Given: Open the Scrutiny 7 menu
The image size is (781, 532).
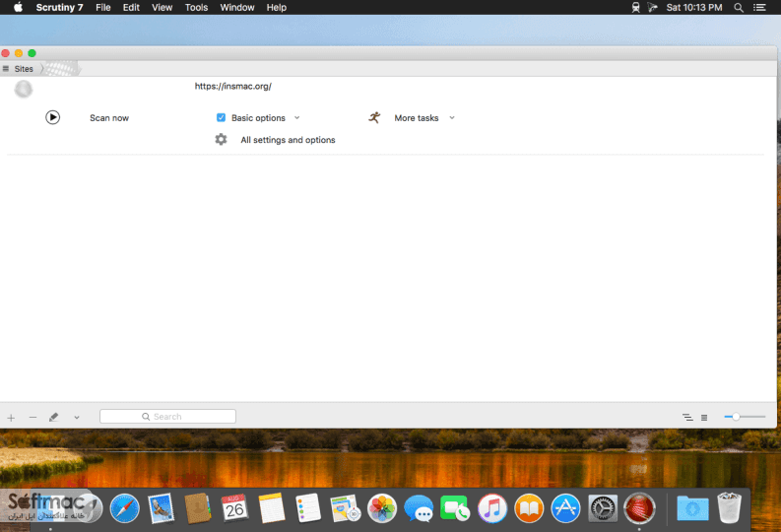Looking at the screenshot, I should click(59, 8).
